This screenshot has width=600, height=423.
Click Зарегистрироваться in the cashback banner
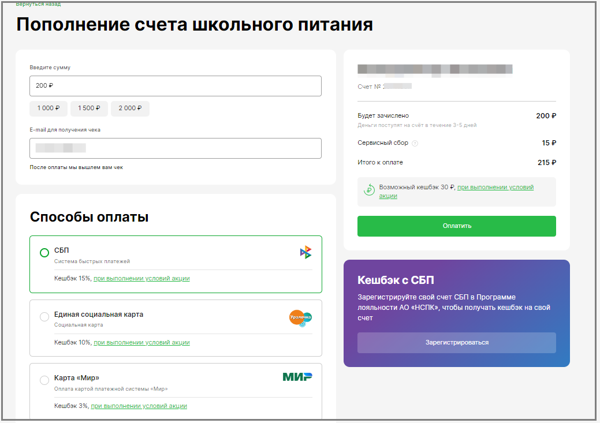click(x=456, y=342)
